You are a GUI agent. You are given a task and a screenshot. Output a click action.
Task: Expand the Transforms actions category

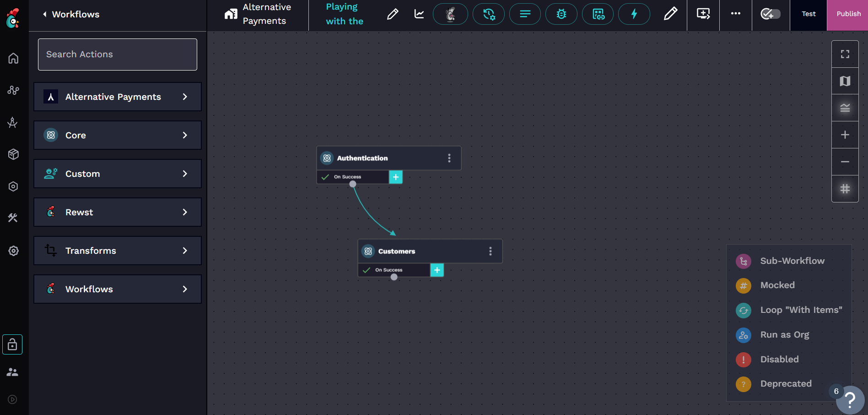pos(118,251)
